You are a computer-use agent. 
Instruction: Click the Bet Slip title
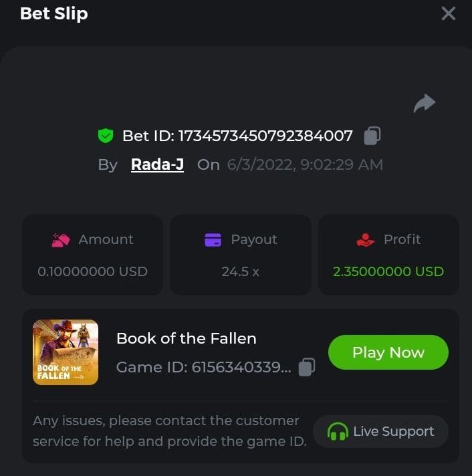[x=53, y=13]
